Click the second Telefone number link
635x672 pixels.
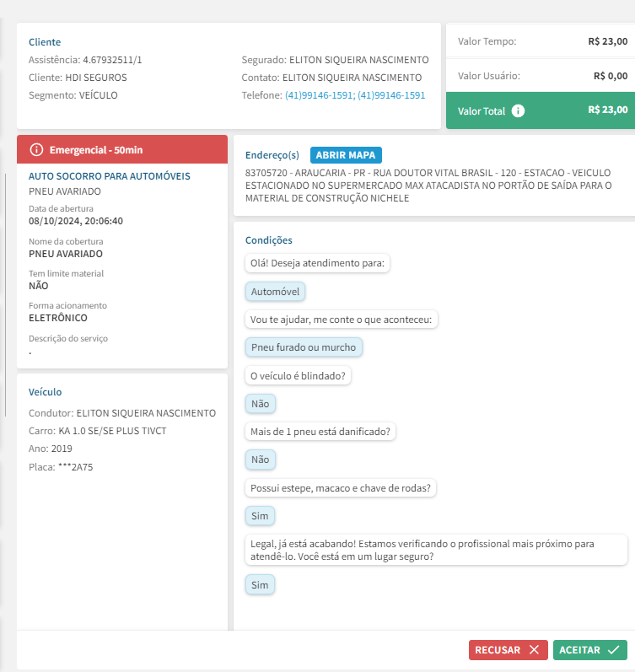[391, 95]
